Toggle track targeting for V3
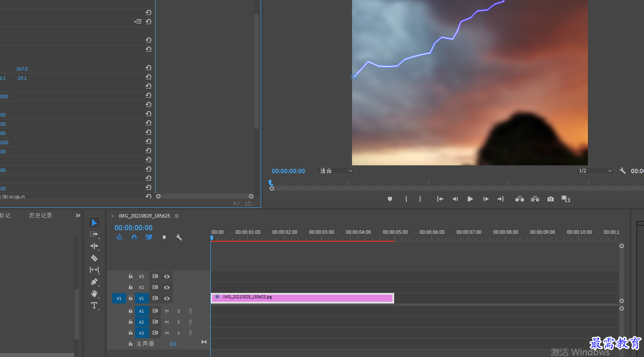 [141, 277]
